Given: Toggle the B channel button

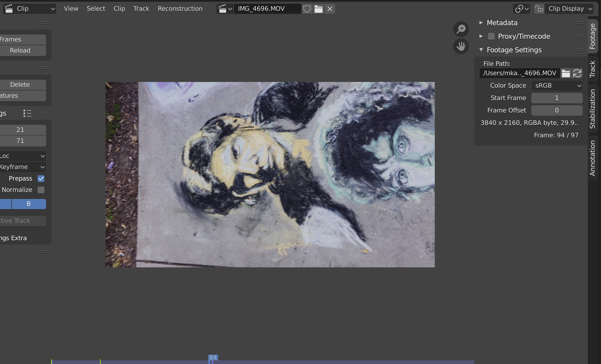Looking at the screenshot, I should 29,204.
